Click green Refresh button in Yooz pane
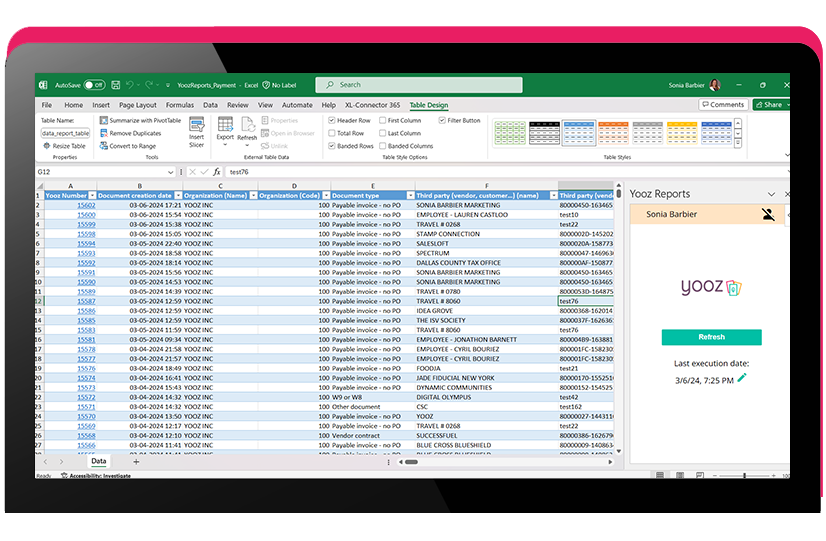The height and width of the screenshot is (541, 826). pos(711,337)
